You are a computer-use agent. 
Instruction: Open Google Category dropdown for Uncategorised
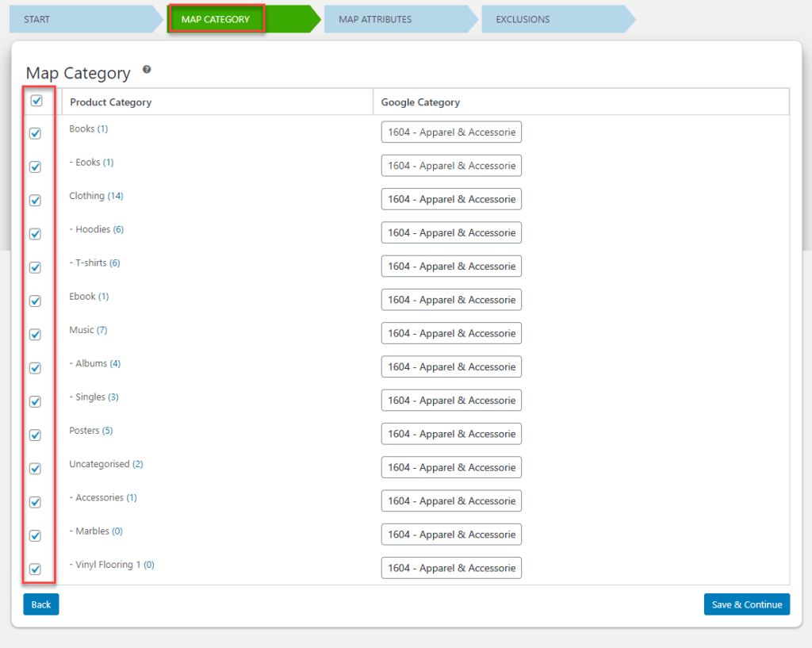point(451,467)
